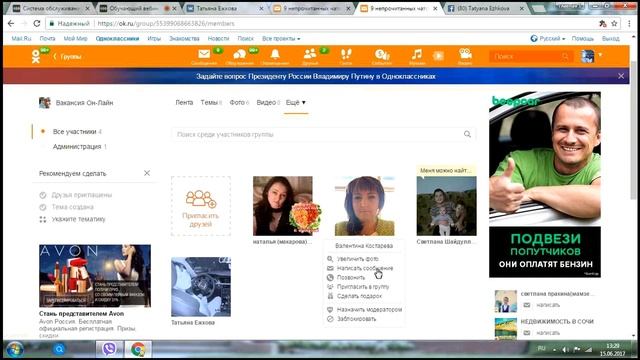This screenshot has width=640, height=360.
Task: Open the Notifications bell icon
Action: tap(275, 54)
